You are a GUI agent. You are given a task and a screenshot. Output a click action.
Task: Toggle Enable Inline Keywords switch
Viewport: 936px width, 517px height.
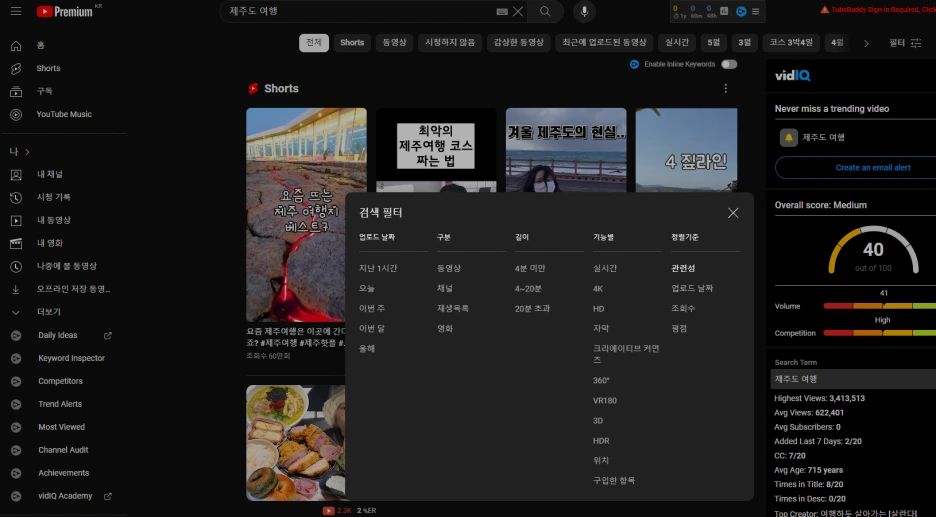(x=729, y=64)
